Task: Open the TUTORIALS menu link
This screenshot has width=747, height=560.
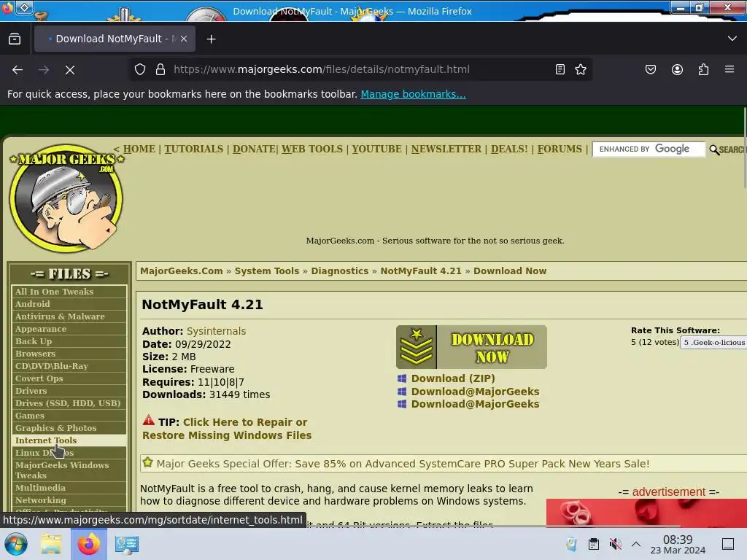Action: point(194,149)
